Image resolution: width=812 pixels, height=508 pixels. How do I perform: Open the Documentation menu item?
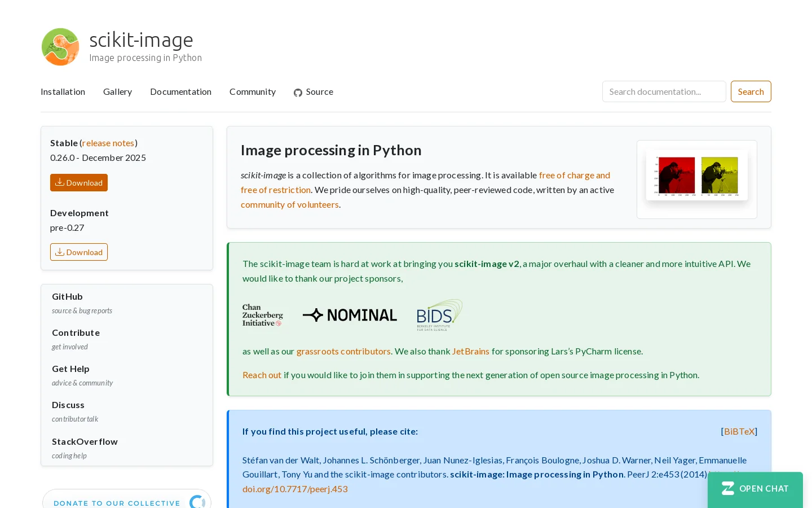[x=180, y=92]
